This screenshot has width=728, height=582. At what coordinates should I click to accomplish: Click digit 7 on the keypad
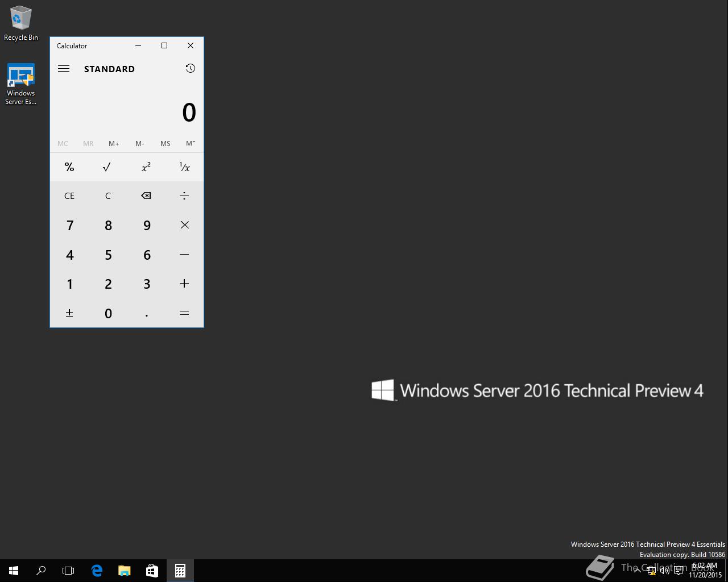pos(69,225)
